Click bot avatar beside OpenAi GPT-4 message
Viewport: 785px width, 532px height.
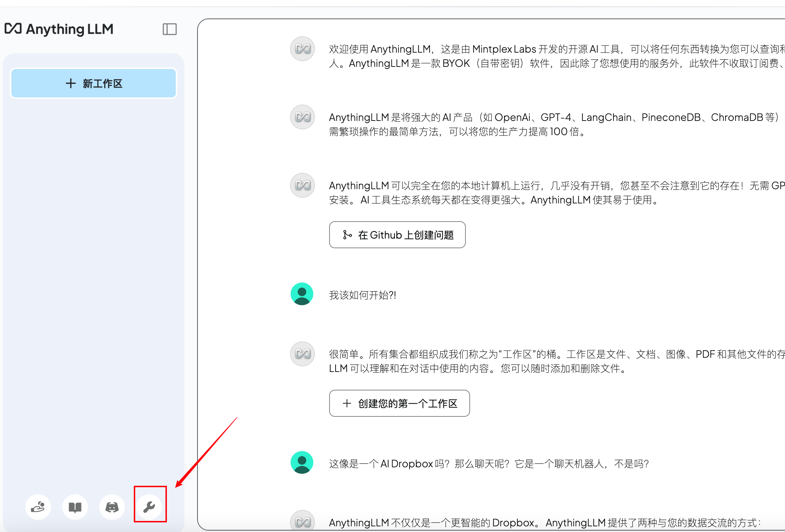click(302, 117)
